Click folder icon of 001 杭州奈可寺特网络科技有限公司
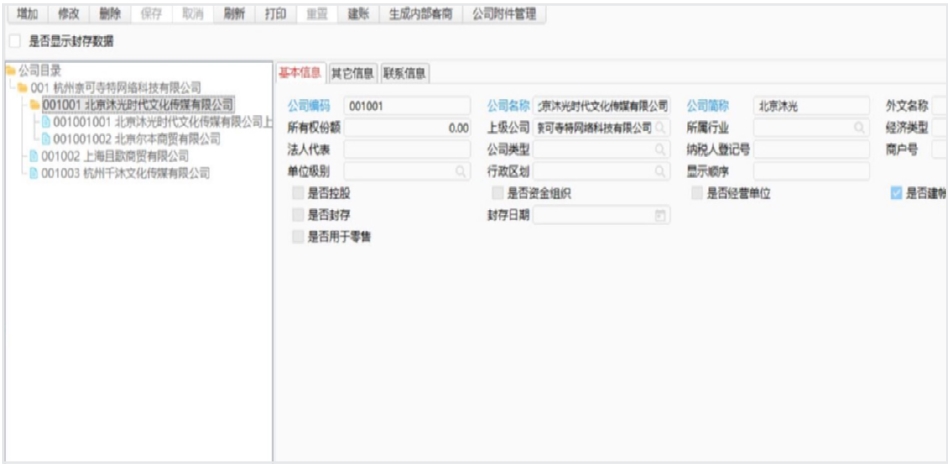950x467 pixels. [21, 88]
